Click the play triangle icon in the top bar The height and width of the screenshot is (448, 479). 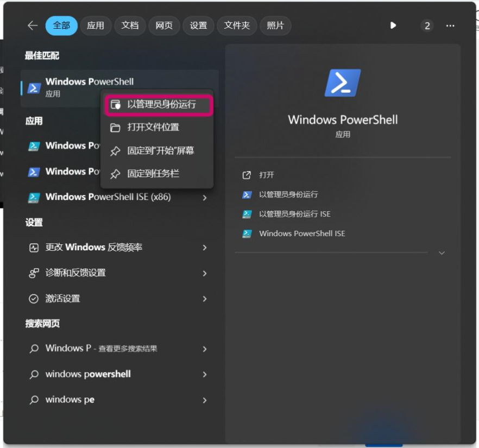pyautogui.click(x=393, y=26)
